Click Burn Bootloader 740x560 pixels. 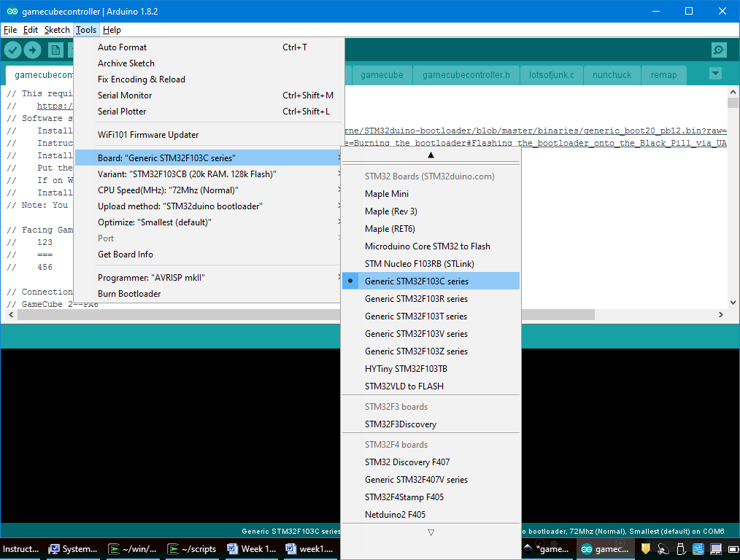click(208, 294)
